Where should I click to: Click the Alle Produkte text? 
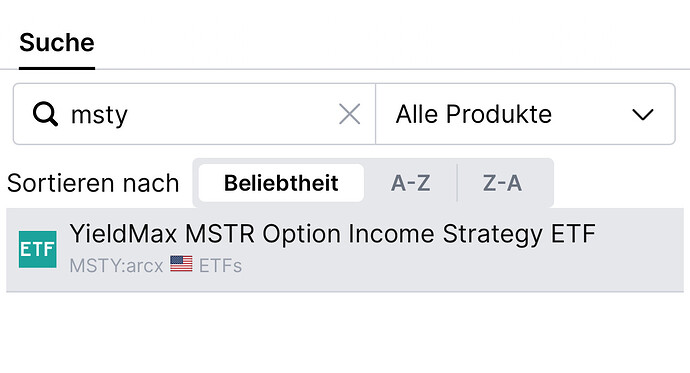(x=473, y=114)
